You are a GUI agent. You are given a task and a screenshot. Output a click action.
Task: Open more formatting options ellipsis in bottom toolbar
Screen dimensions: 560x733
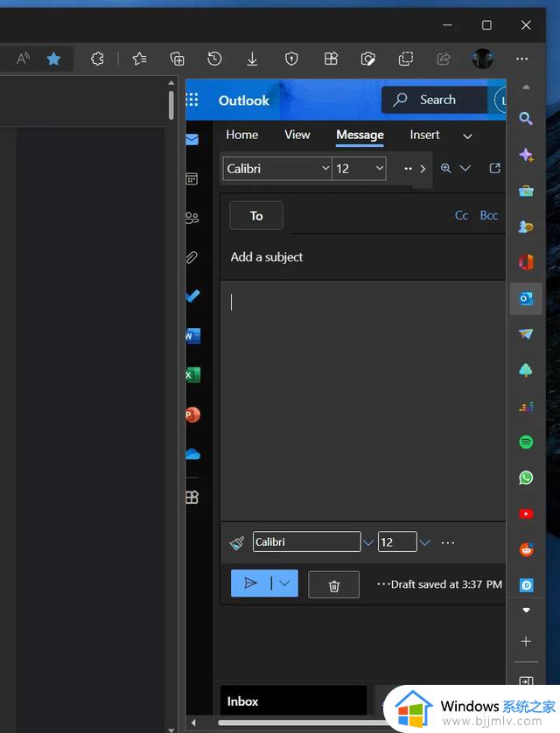447,542
